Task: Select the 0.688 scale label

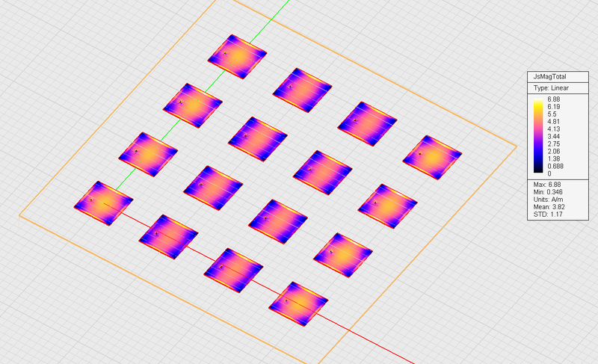Action: point(555,166)
